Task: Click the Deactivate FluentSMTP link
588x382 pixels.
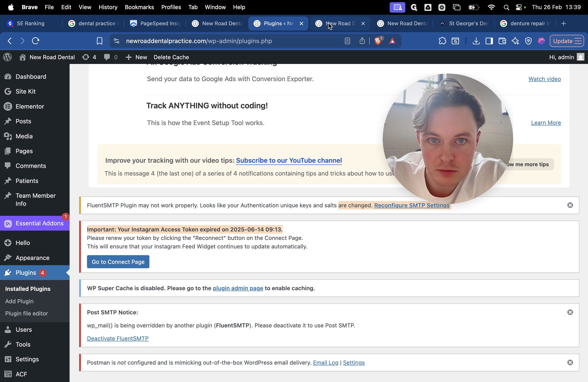Action: 118,338
